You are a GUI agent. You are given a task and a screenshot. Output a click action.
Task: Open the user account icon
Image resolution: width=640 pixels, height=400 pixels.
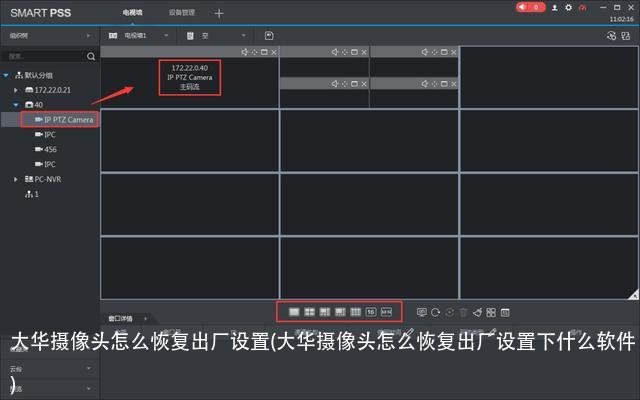tap(555, 8)
